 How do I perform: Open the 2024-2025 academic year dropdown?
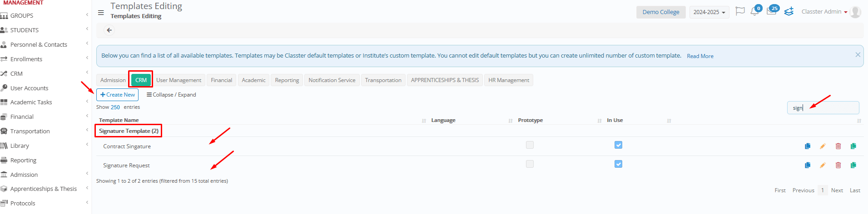click(x=709, y=12)
